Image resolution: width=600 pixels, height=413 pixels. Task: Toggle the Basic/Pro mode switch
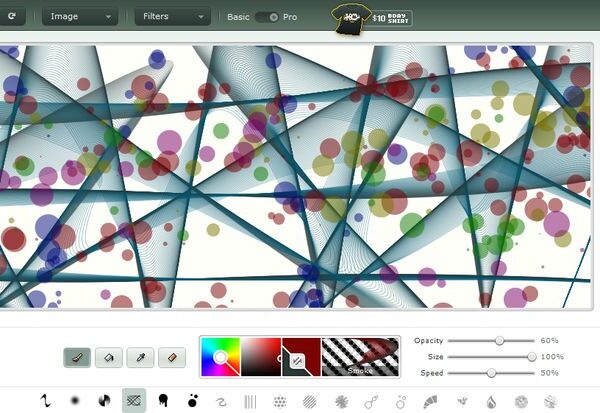coord(266,17)
